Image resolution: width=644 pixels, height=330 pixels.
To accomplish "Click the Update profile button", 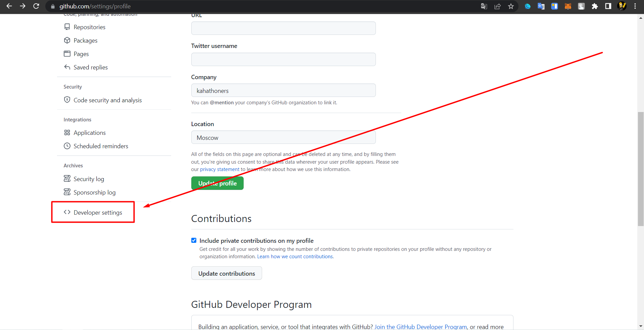I will click(x=217, y=183).
